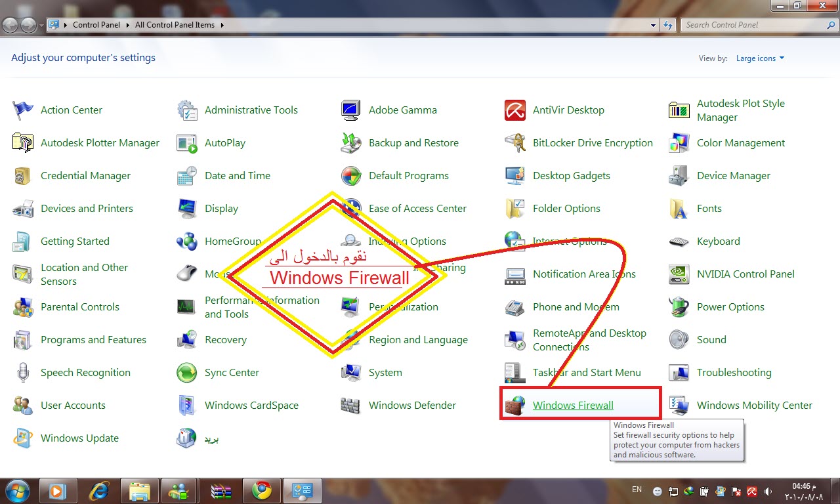
Task: Open the Desktop Gadgets icon
Action: click(515, 176)
